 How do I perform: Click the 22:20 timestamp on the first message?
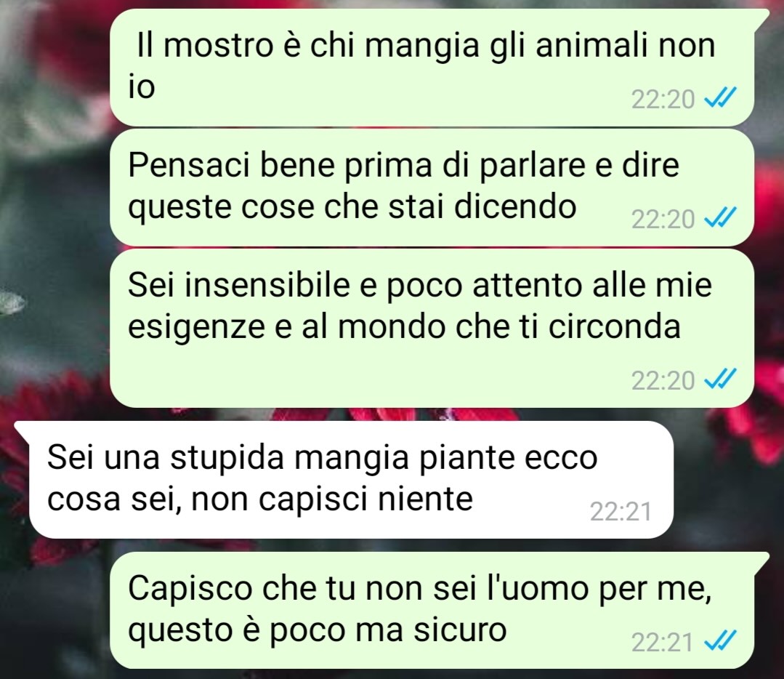[663, 99]
